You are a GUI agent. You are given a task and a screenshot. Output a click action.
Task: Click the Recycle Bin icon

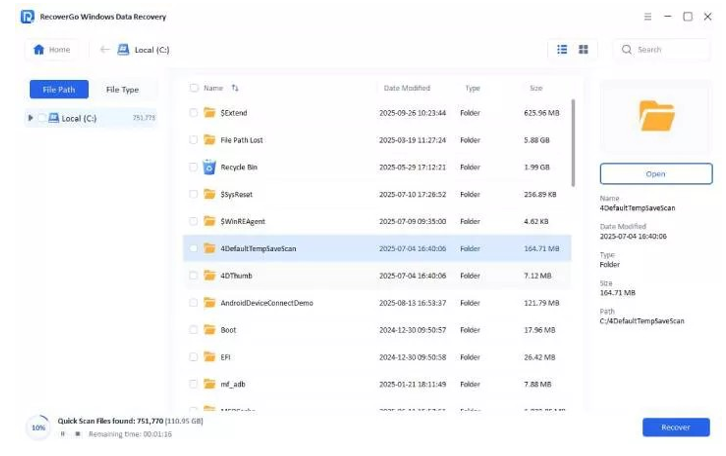209,167
